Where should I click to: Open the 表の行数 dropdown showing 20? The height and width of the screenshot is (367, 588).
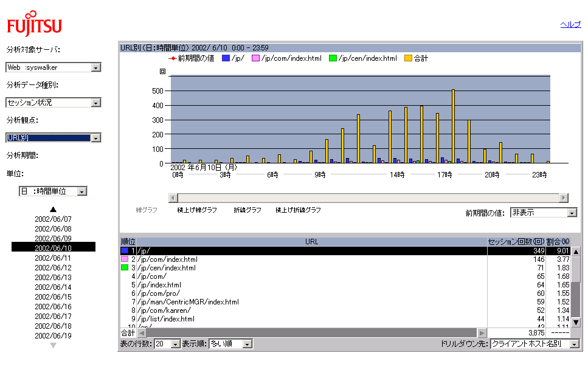tap(167, 344)
